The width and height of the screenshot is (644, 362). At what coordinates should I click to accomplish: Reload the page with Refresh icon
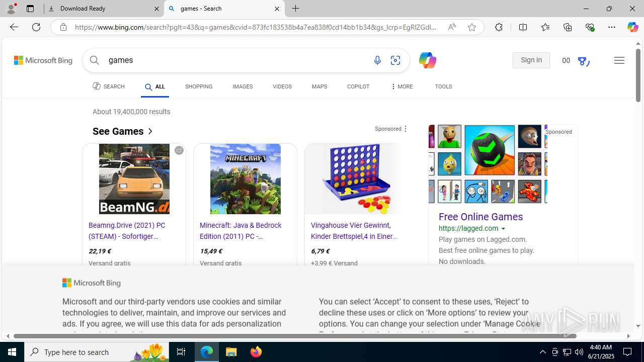coord(36,27)
